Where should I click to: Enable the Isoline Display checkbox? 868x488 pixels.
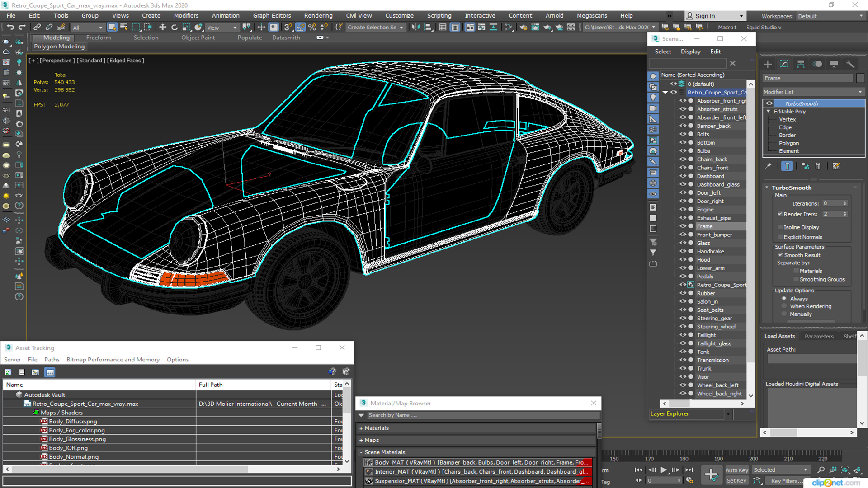(x=780, y=227)
